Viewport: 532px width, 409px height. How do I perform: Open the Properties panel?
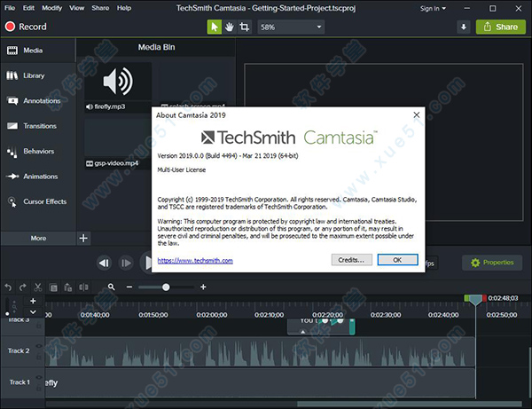(492, 263)
